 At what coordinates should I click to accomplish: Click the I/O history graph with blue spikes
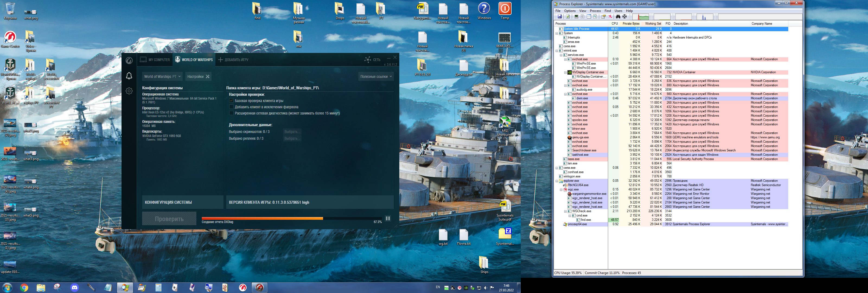705,17
